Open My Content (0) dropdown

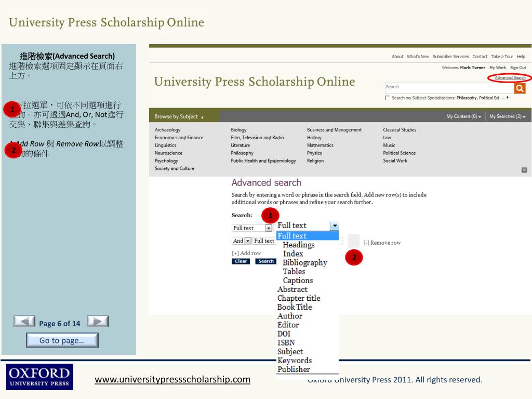click(x=463, y=116)
